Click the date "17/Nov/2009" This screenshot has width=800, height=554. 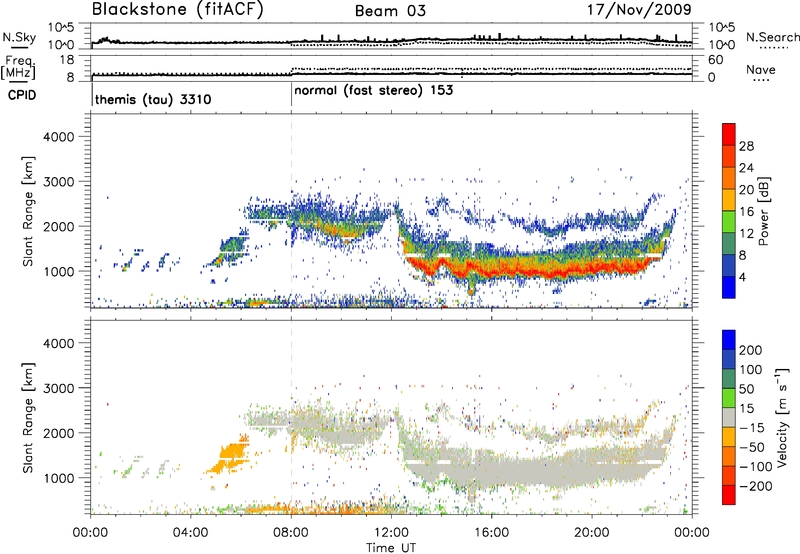[x=639, y=10]
